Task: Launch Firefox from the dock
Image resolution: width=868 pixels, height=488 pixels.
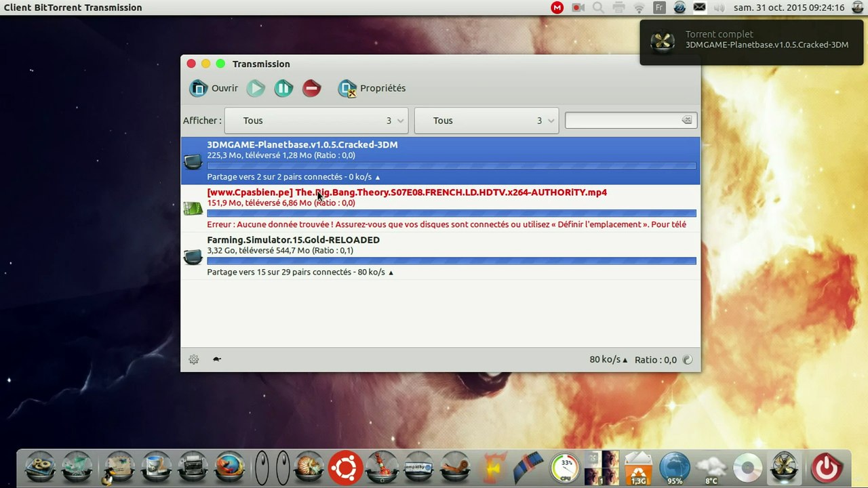Action: coord(230,468)
